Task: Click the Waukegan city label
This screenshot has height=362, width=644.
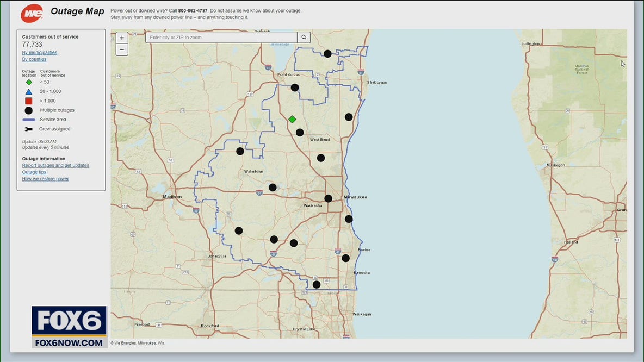Action: tap(362, 314)
